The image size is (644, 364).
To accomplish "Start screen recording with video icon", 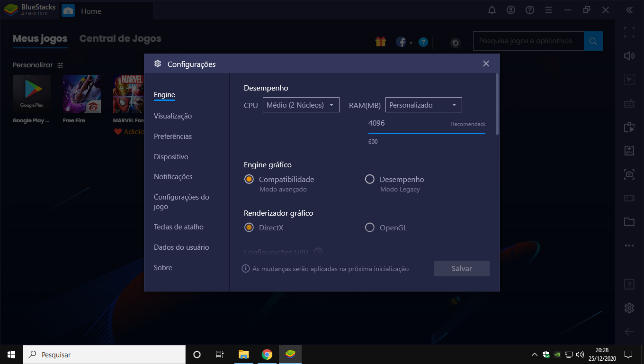I will point(629,198).
